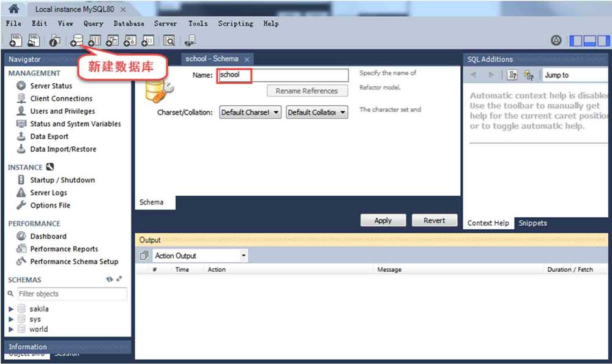Open Startup / Shutdown
The height and width of the screenshot is (364, 612).
62,180
